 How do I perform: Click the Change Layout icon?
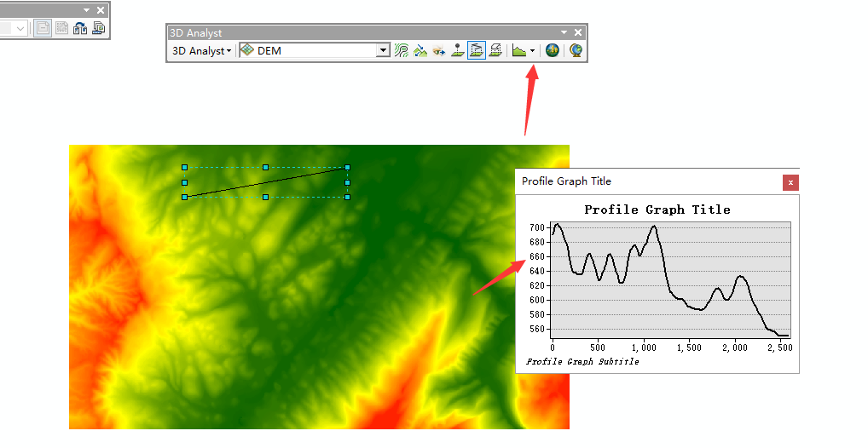(x=80, y=27)
